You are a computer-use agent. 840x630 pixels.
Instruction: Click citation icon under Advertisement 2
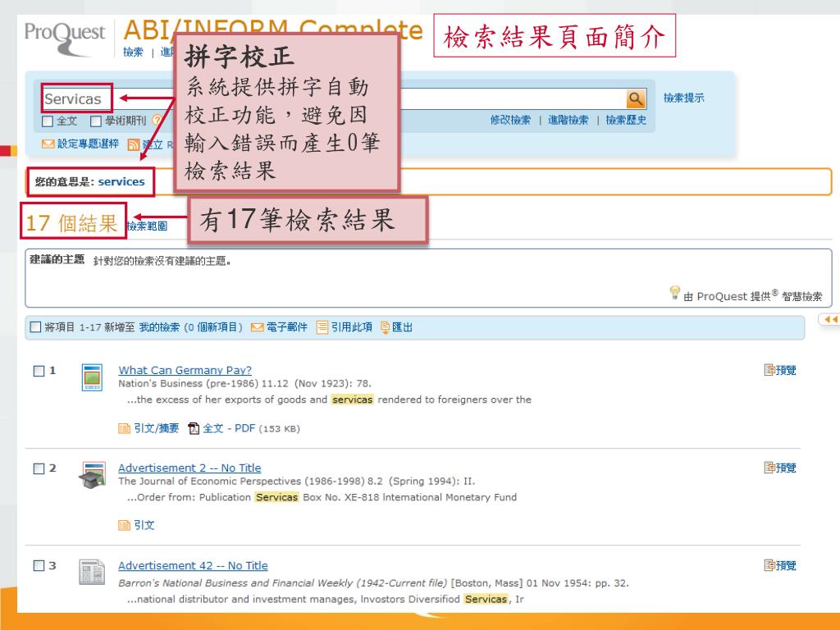(x=124, y=526)
